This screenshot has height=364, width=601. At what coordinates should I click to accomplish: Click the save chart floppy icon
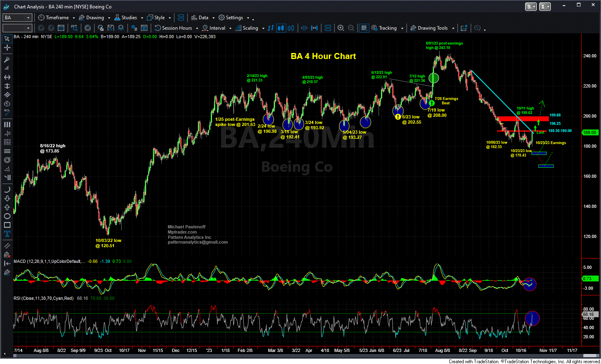pos(110,28)
